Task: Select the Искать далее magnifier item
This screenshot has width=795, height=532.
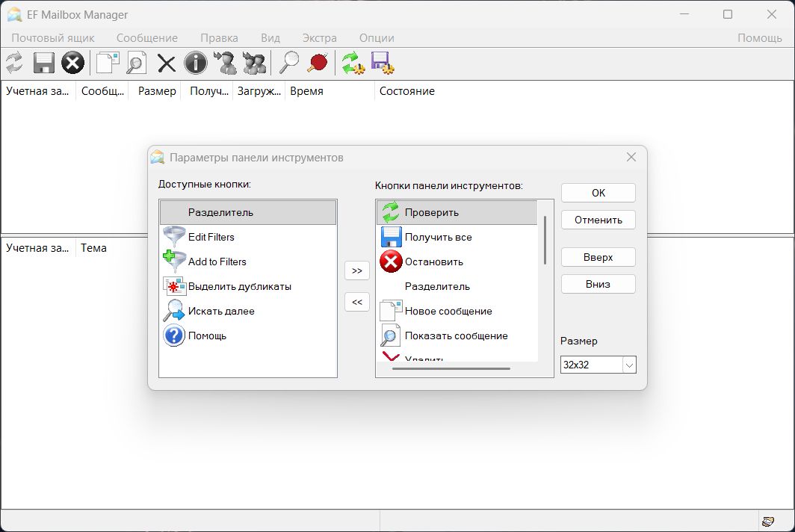Action: [x=220, y=311]
